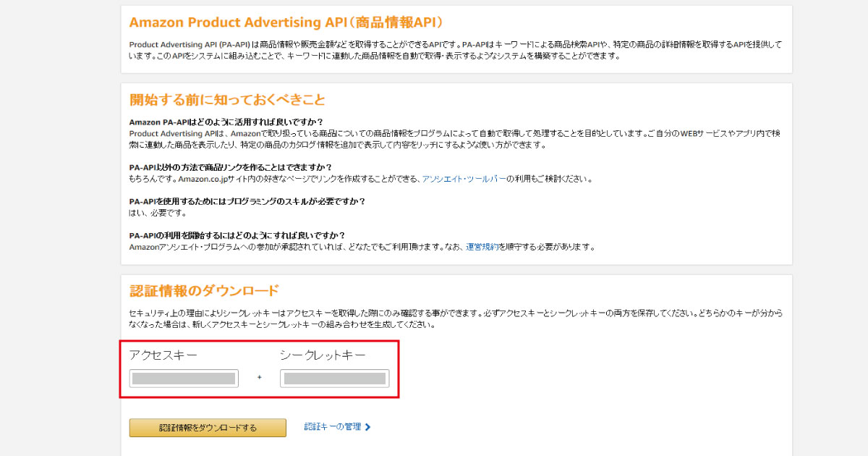The width and height of the screenshot is (868, 456).
Task: Click inside the シークレットキー input field
Action: pyautogui.click(x=334, y=378)
